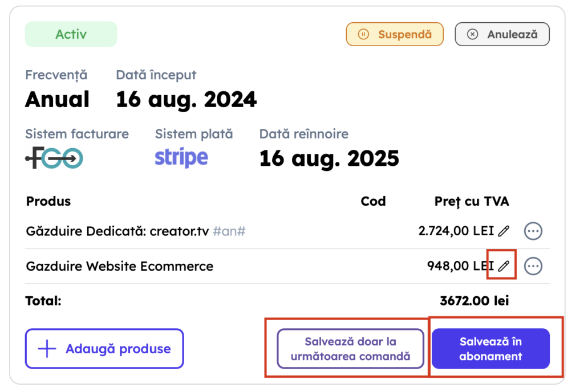Viewport: 584px width, 392px height.
Task: Click the X icon in Anulează button
Action: tap(472, 34)
